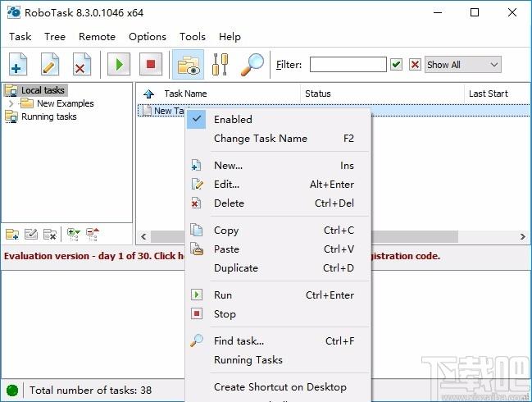The width and height of the screenshot is (532, 402).
Task: Choose Copy in the context menu
Action: 279,231
